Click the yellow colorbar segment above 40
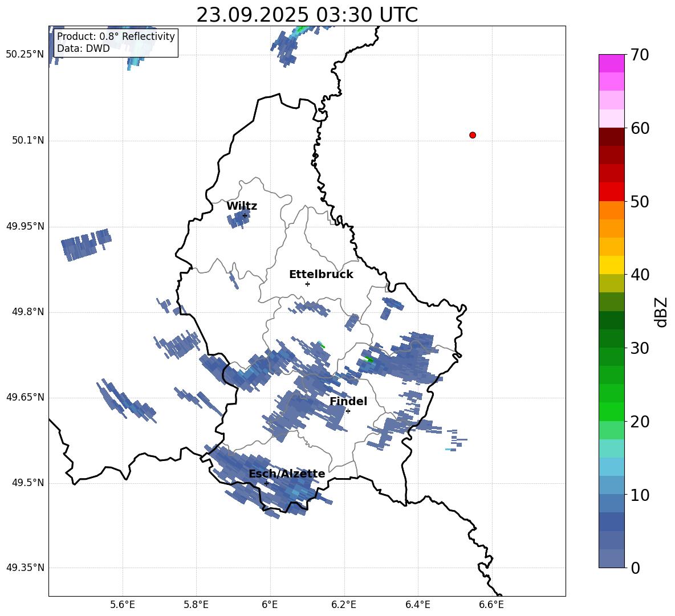Screen dimensions: 675x616 click(x=611, y=264)
